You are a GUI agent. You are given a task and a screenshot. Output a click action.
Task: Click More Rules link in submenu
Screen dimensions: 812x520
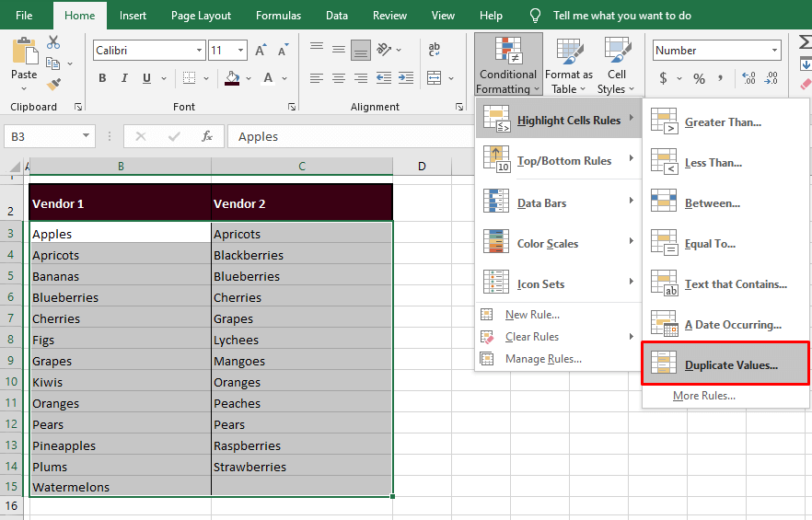coord(703,396)
